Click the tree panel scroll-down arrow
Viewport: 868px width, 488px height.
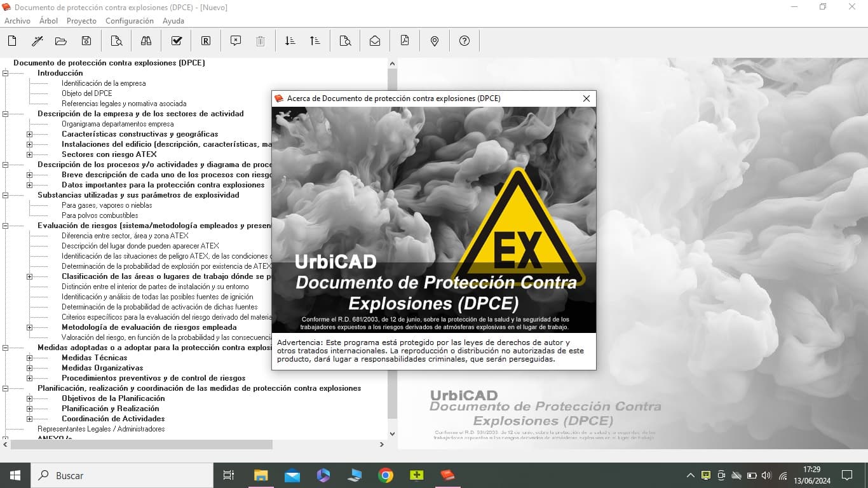[392, 434]
